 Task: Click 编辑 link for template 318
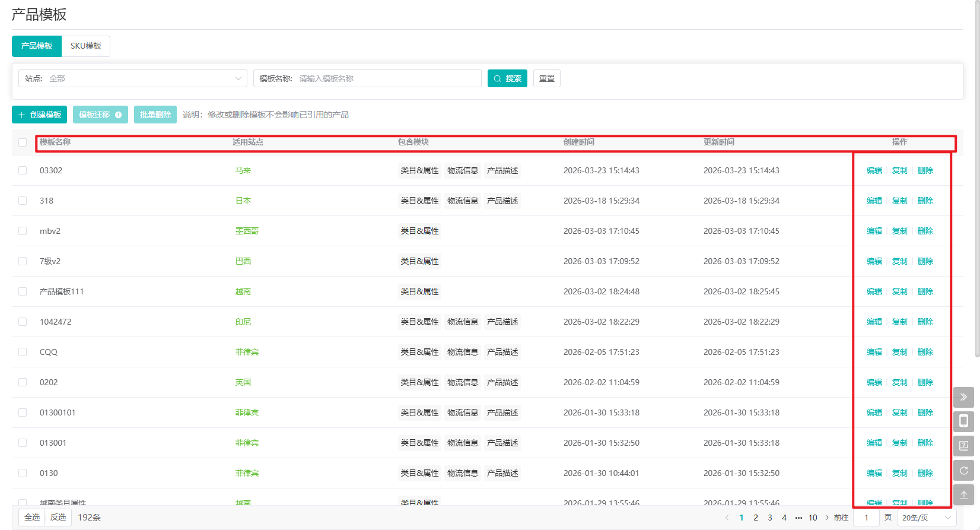874,201
